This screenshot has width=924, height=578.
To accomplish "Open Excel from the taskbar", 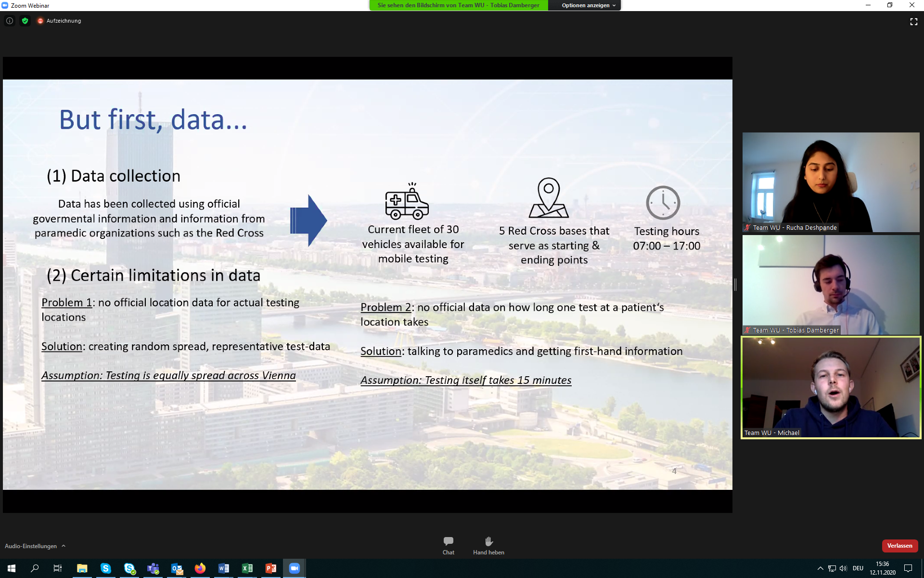I will [x=247, y=568].
